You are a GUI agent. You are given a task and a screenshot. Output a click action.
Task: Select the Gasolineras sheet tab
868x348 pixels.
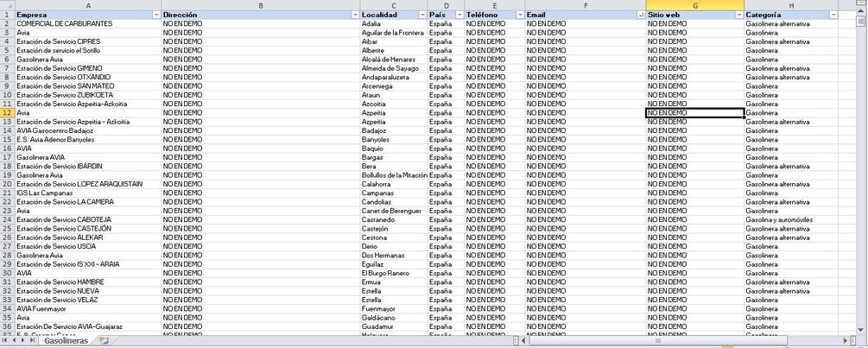pos(66,341)
